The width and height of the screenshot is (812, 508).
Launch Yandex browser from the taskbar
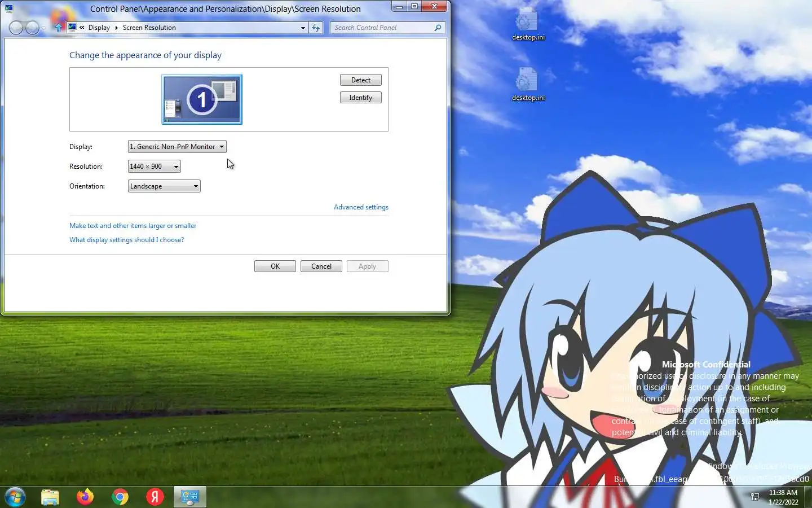tap(155, 497)
